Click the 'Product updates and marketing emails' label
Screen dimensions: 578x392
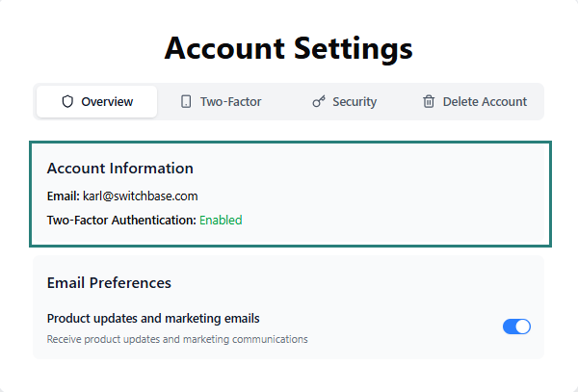pyautogui.click(x=153, y=318)
